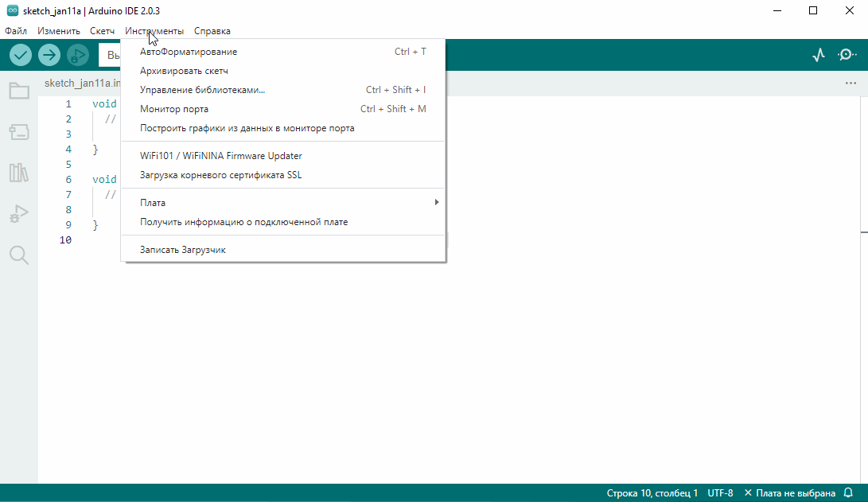The width and height of the screenshot is (868, 502).
Task: Choose Управление библиотеками from the menu
Action: [202, 90]
